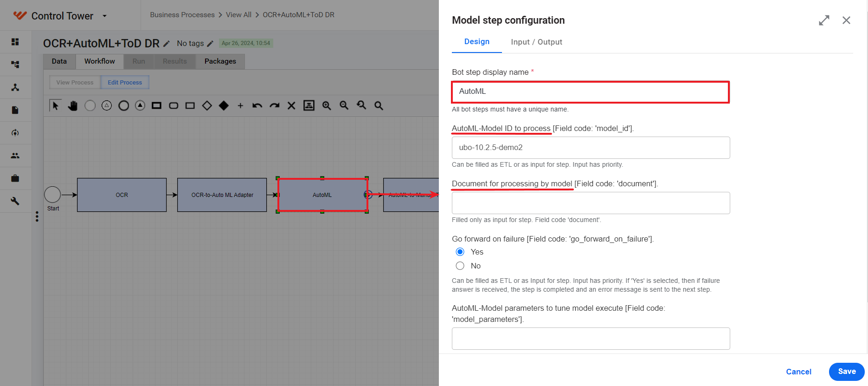Viewport: 868px width, 386px height.
Task: Open the users icon in sidebar
Action: tap(15, 156)
